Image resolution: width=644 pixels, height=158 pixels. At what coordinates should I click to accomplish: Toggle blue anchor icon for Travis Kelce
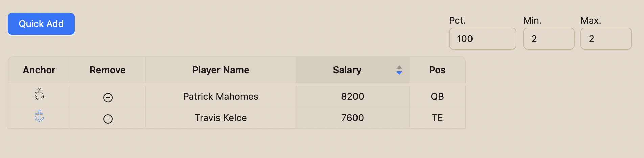point(39,116)
